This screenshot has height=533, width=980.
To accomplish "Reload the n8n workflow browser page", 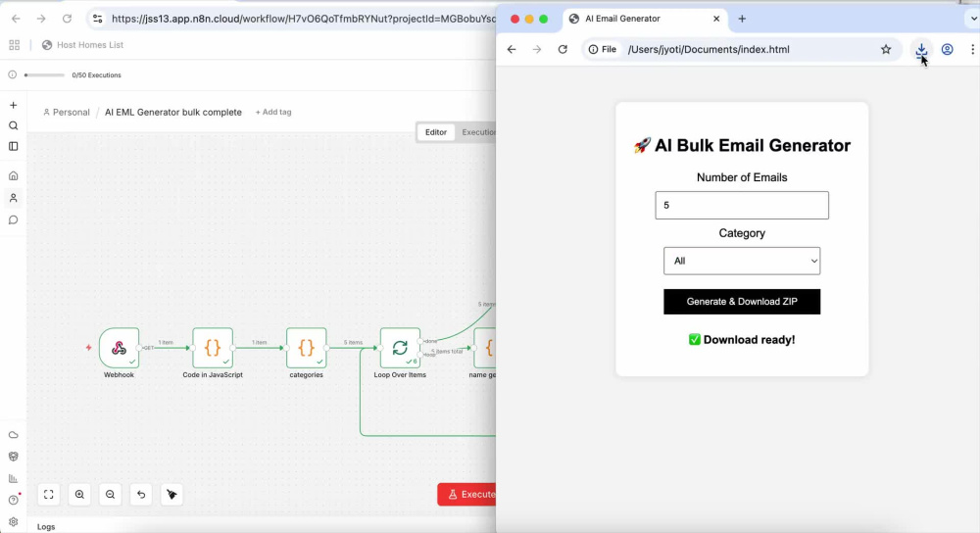I will click(x=67, y=19).
